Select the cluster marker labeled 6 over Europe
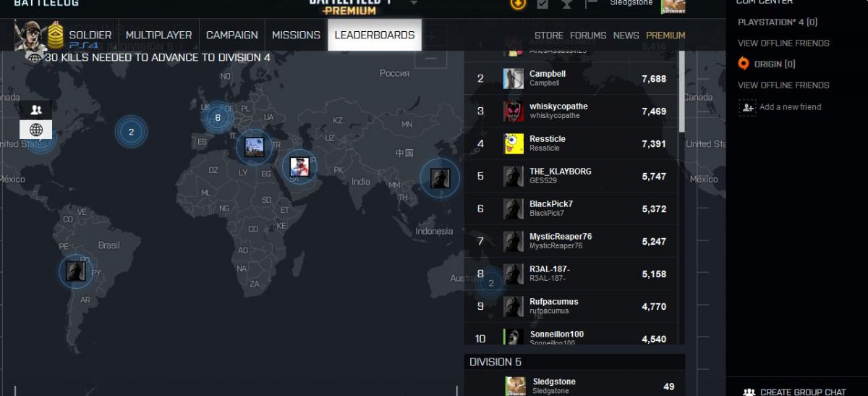The image size is (868, 396). point(217,118)
